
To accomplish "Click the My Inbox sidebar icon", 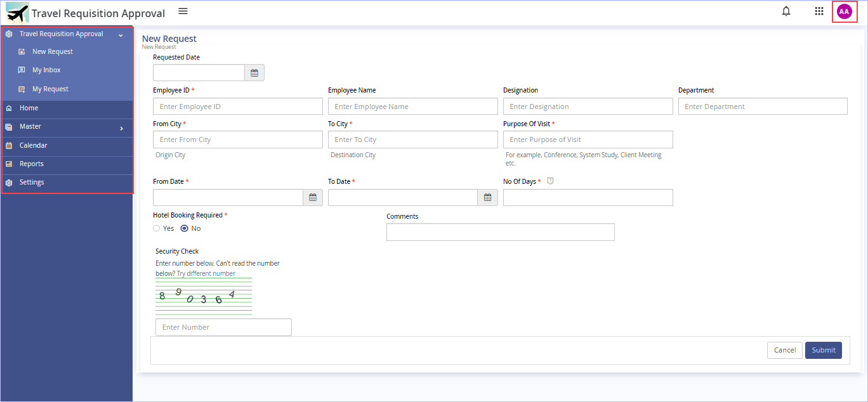I will pos(22,70).
